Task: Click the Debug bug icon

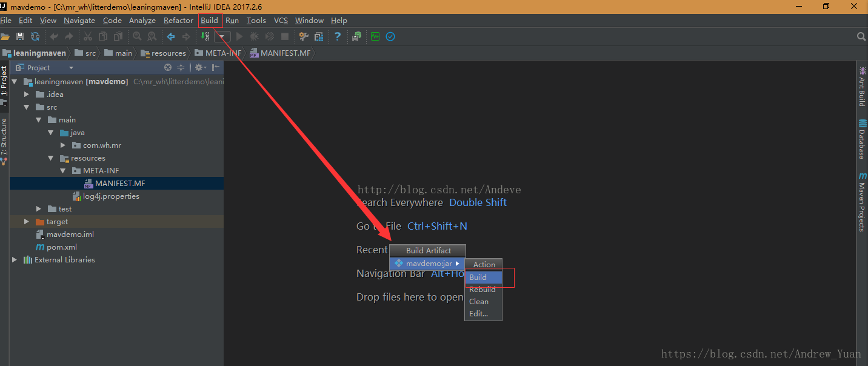Action: tap(254, 36)
